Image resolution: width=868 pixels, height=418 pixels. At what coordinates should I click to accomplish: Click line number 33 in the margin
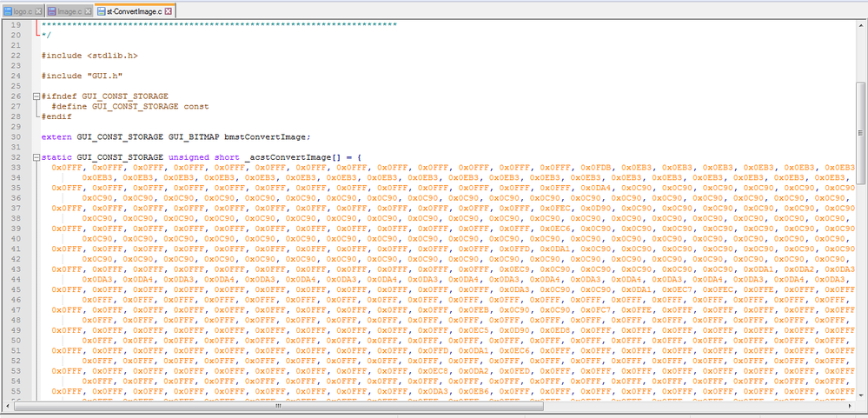16,167
